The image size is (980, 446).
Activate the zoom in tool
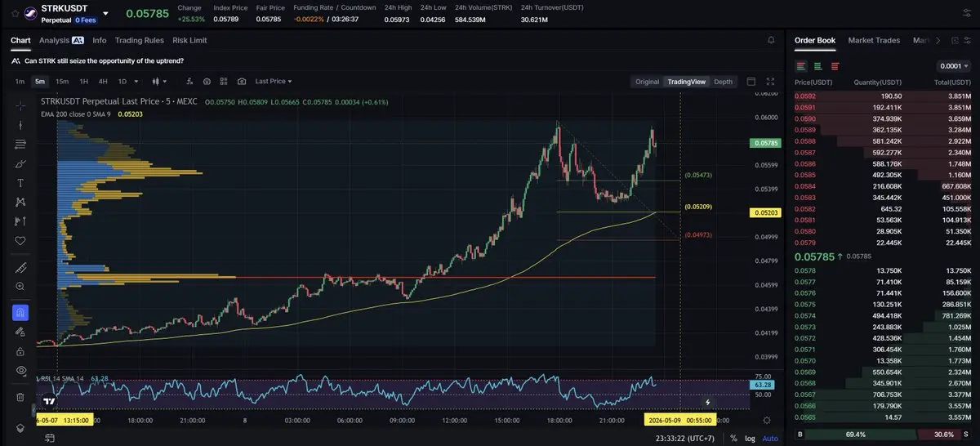[20, 287]
